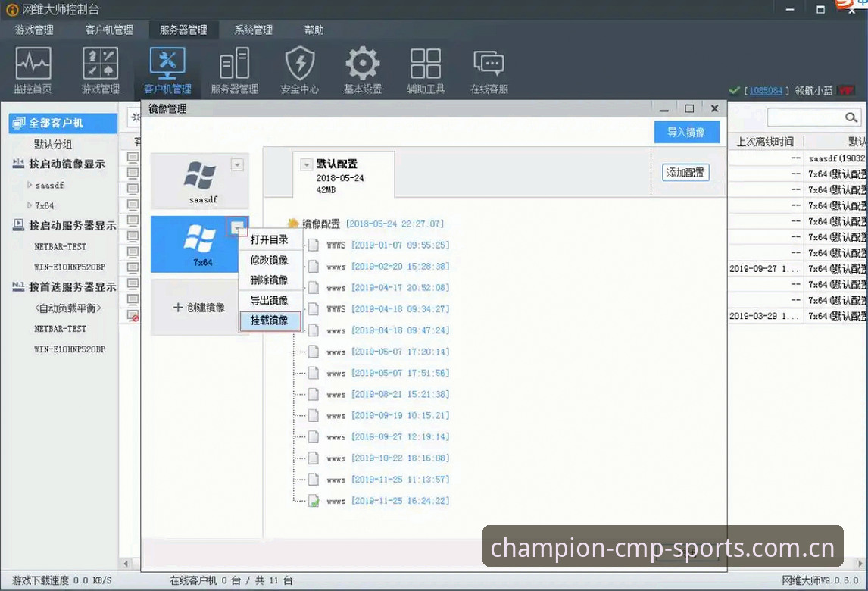
Task: Close the 镜像管理 dialog
Action: click(x=715, y=108)
